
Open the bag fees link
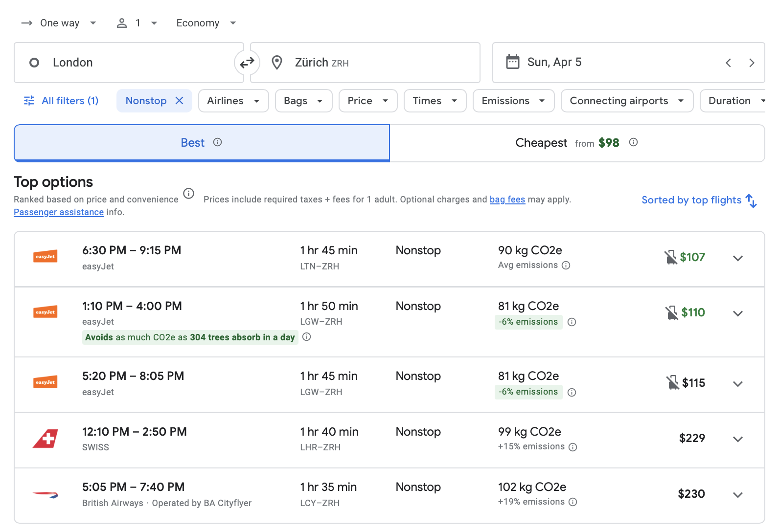[x=507, y=199]
